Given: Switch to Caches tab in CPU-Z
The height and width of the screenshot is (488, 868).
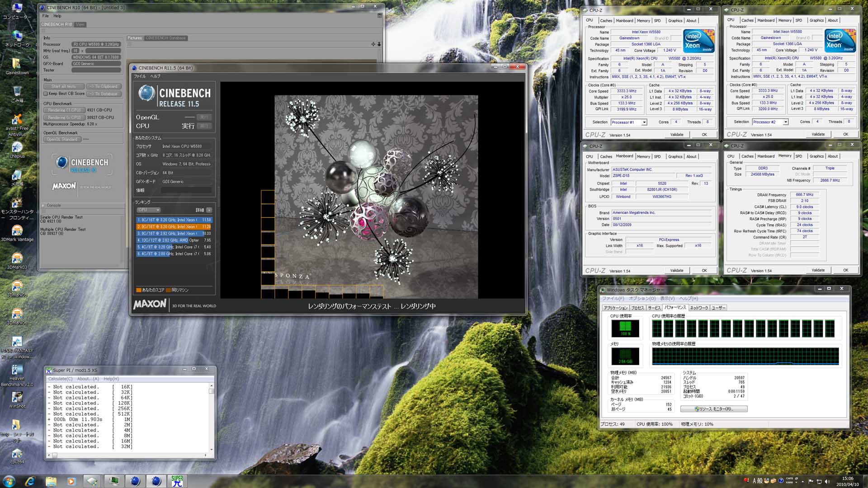Looking at the screenshot, I should (x=606, y=20).
